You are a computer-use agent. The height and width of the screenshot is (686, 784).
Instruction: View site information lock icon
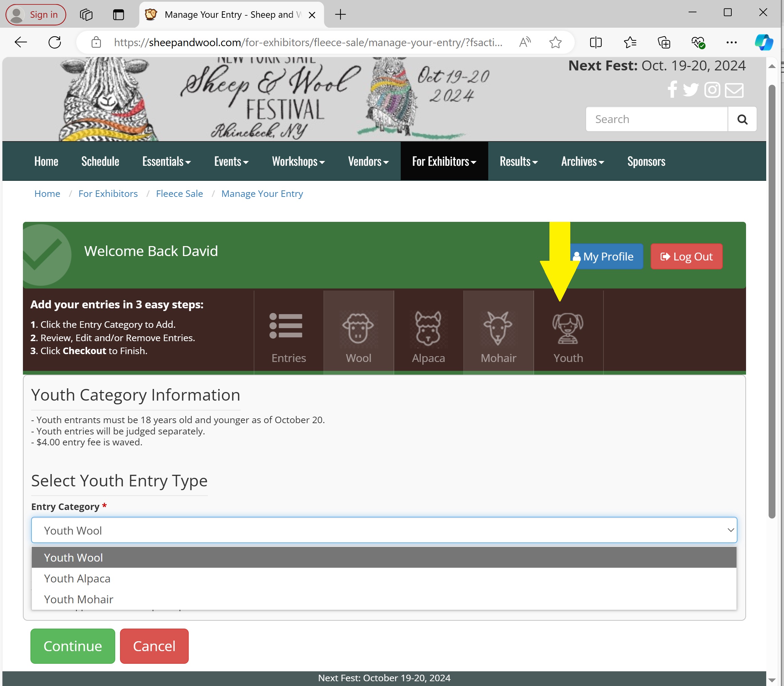click(96, 42)
